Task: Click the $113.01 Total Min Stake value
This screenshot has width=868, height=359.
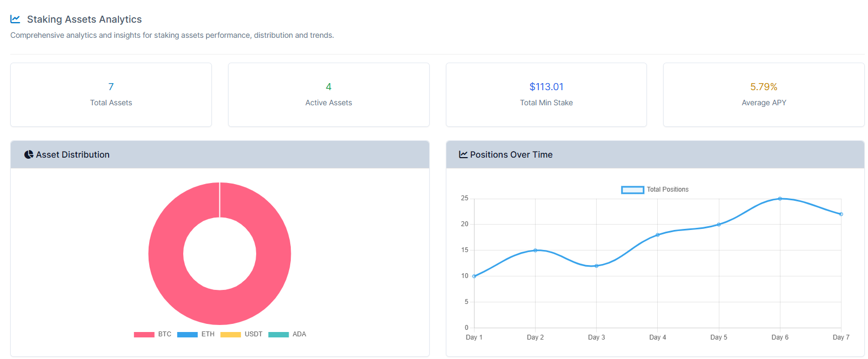Action: [x=546, y=87]
